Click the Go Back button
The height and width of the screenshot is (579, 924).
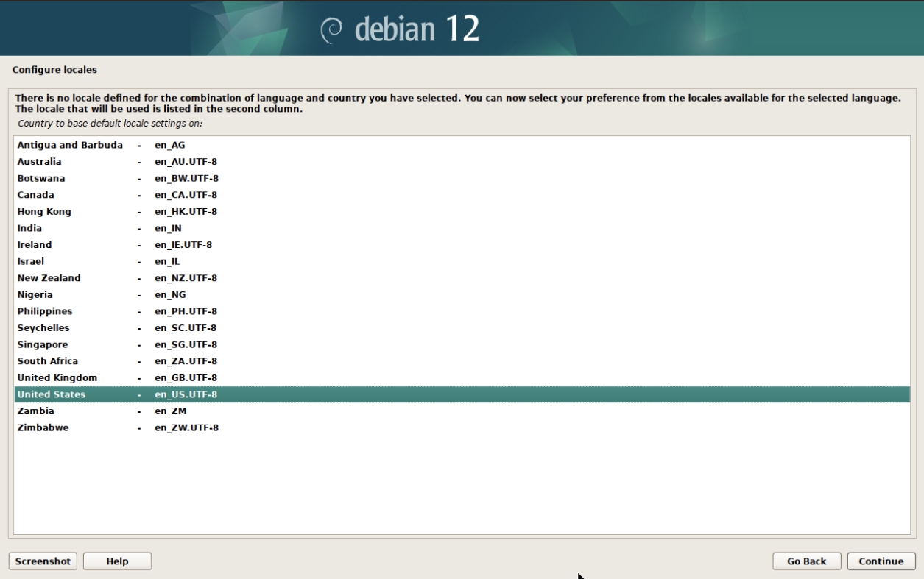pyautogui.click(x=806, y=561)
